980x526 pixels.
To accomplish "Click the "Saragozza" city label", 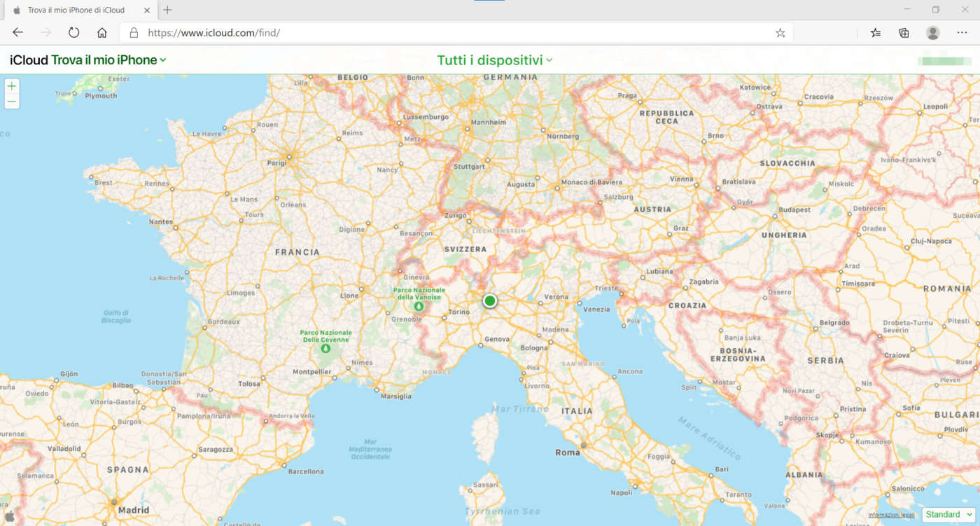I will pyautogui.click(x=216, y=449).
